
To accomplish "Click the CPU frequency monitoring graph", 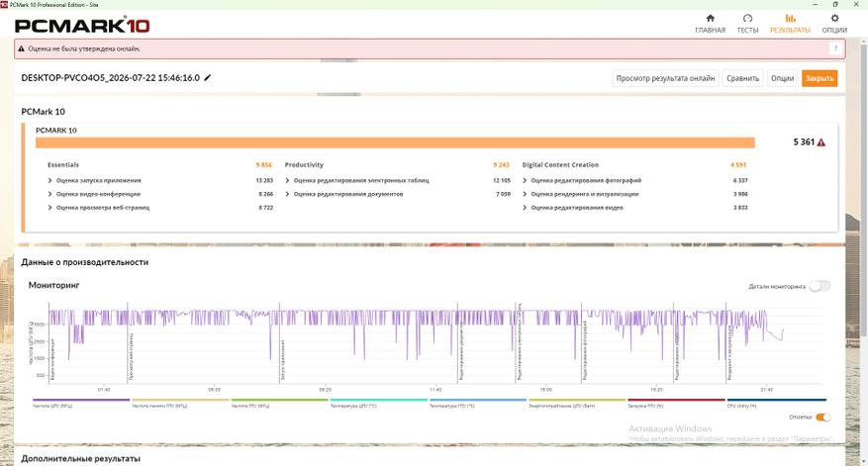I will (434, 343).
